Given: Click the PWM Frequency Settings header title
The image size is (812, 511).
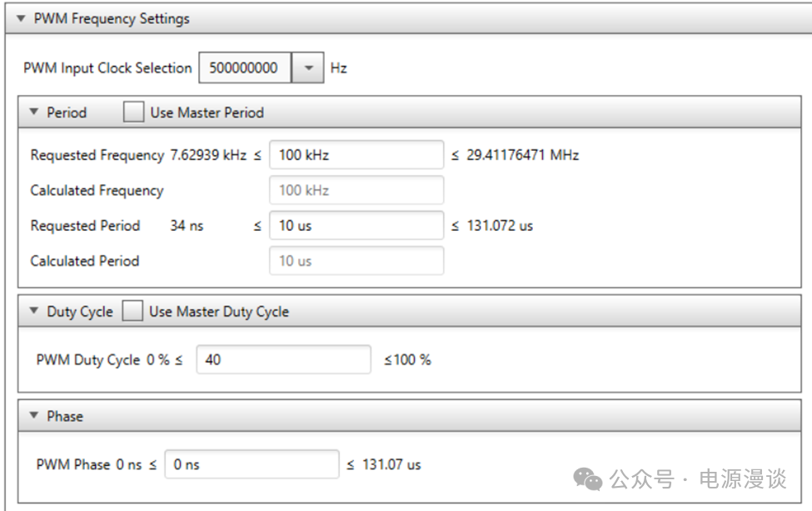Looking at the screenshot, I should click(x=112, y=18).
